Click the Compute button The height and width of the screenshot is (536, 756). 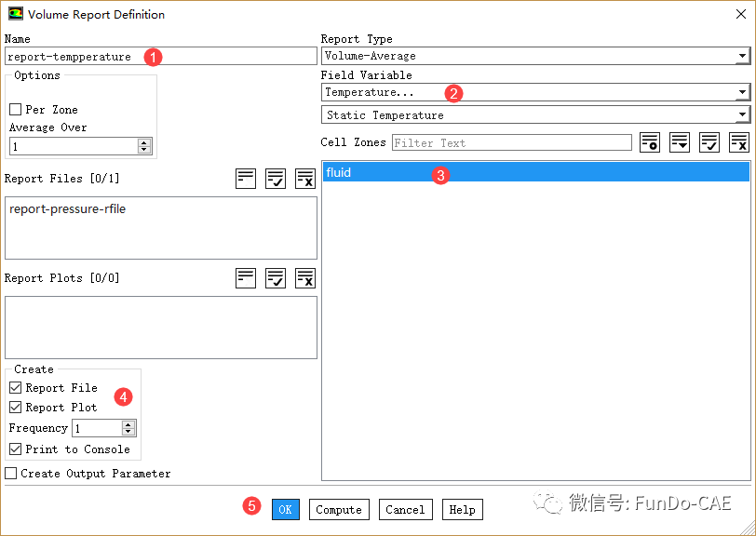[339, 509]
